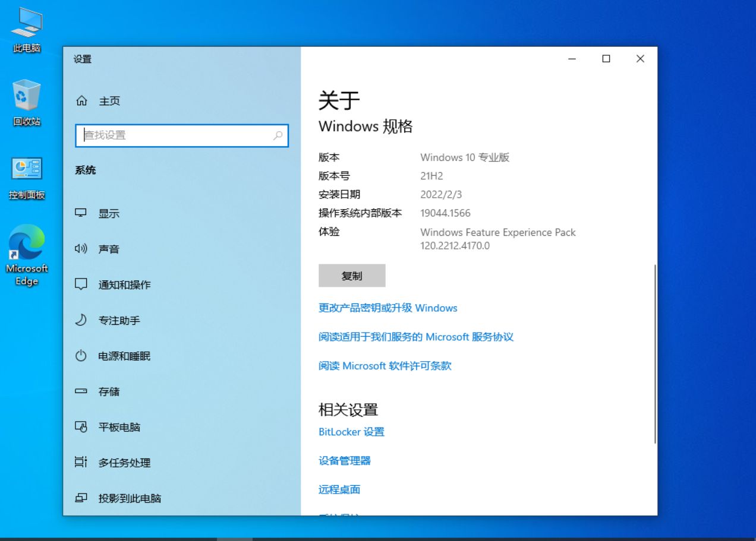
Task: Click the 复制 button under Windows 规格
Action: 352,276
